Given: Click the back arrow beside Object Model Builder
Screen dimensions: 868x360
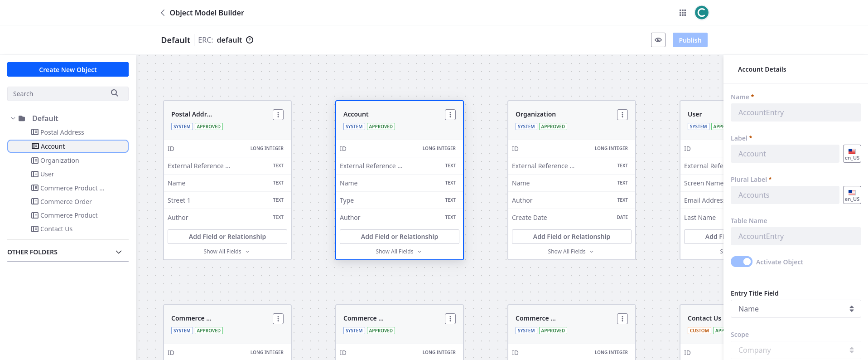Looking at the screenshot, I should (163, 13).
